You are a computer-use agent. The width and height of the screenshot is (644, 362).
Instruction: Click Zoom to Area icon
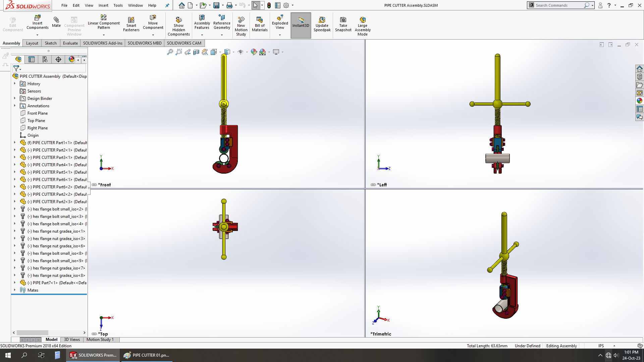pos(179,52)
